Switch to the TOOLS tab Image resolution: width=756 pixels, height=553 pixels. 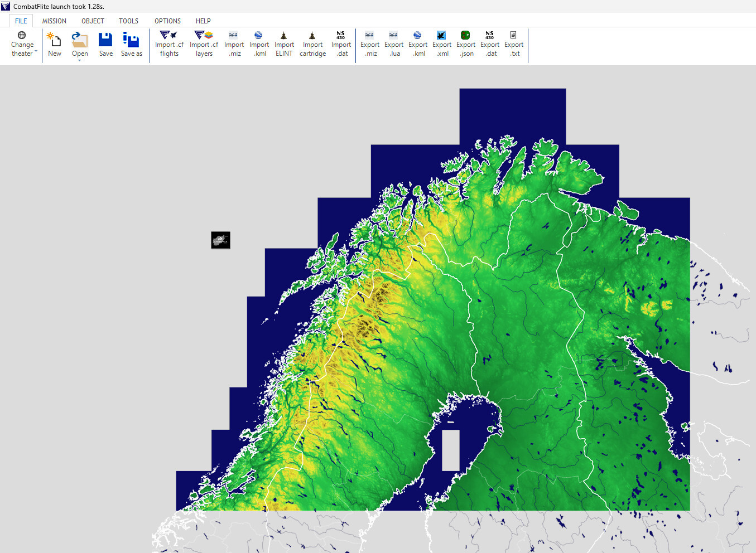tap(128, 21)
